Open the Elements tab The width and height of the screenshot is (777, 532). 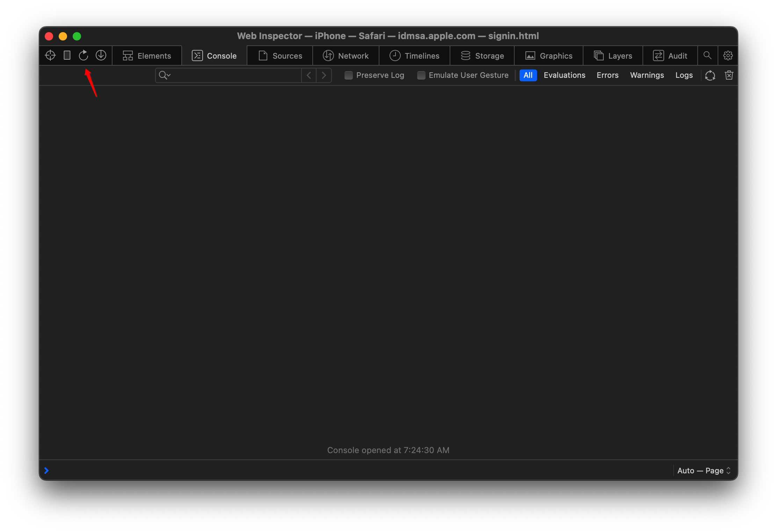pyautogui.click(x=147, y=56)
